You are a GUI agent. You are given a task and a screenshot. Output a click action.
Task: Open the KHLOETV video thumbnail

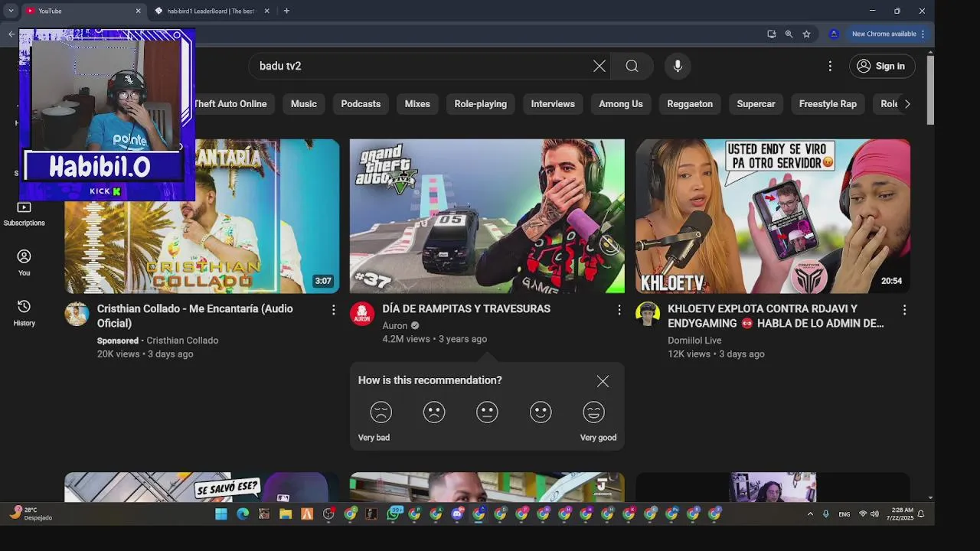(x=773, y=216)
